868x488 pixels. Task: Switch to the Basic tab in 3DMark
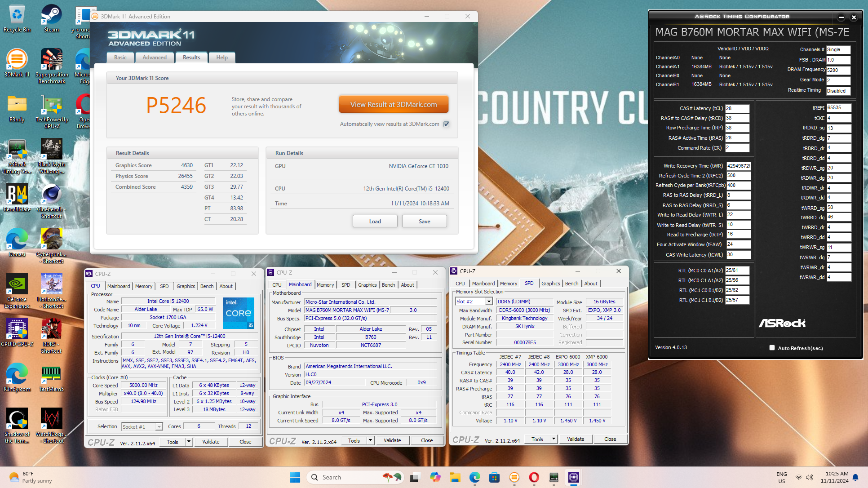120,58
